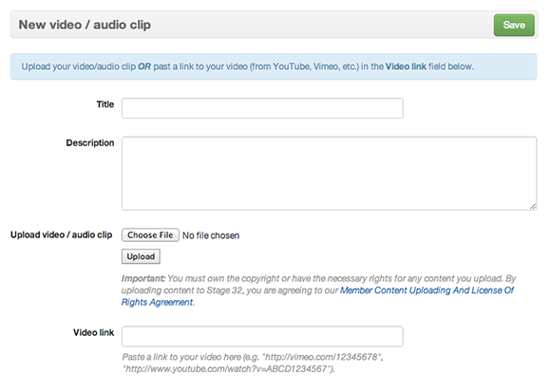This screenshot has width=551, height=392.
Task: Click the Description field label
Action: coord(90,142)
